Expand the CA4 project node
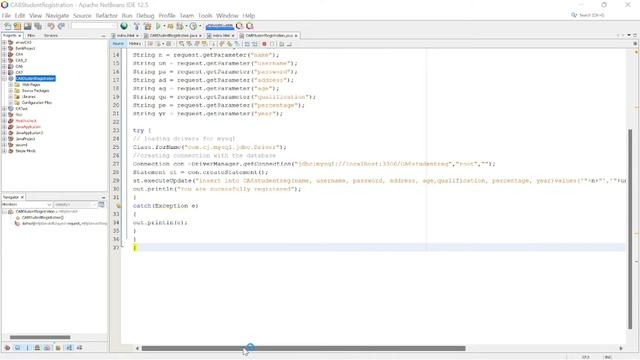This screenshot has width=640, height=360. click(4, 54)
